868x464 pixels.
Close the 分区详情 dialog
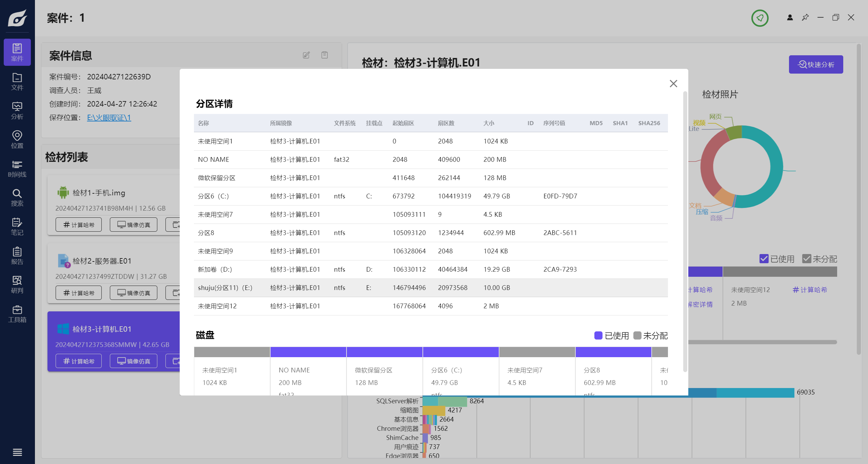(x=673, y=83)
